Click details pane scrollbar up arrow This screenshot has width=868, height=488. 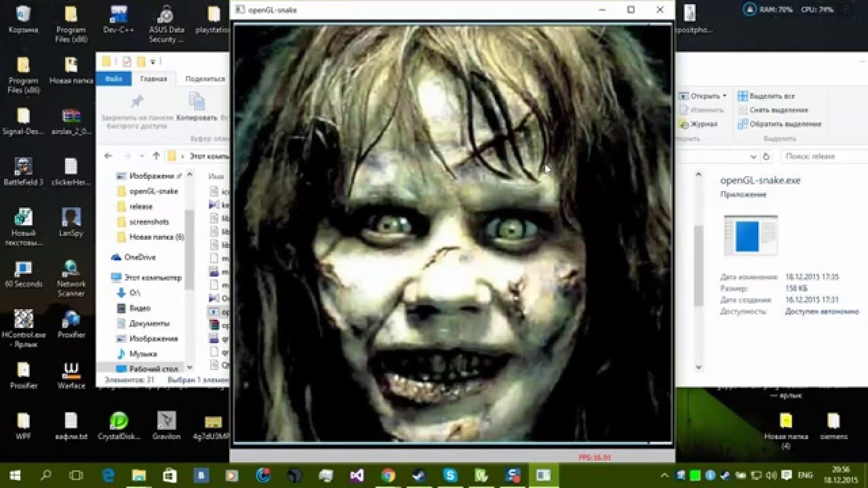click(x=699, y=175)
